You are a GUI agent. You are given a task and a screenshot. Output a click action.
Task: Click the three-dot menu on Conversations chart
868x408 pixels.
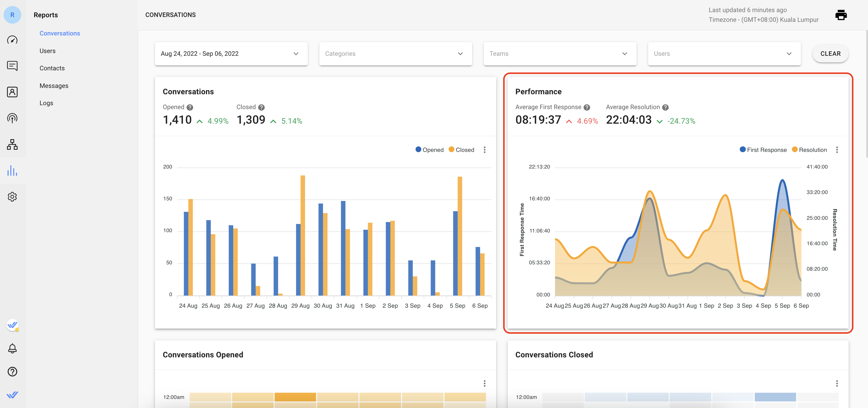click(x=484, y=149)
